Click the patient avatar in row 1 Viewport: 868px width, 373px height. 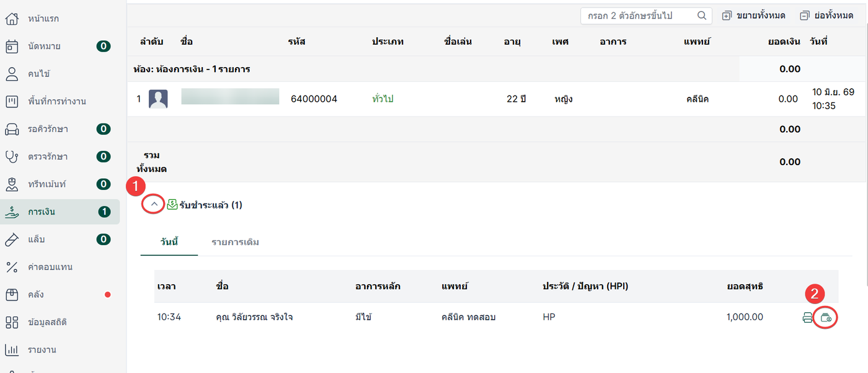[x=158, y=99]
